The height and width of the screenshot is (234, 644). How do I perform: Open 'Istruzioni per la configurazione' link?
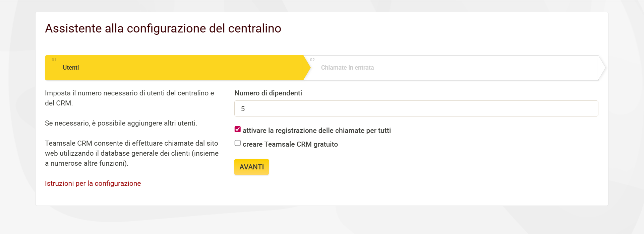[93, 183]
